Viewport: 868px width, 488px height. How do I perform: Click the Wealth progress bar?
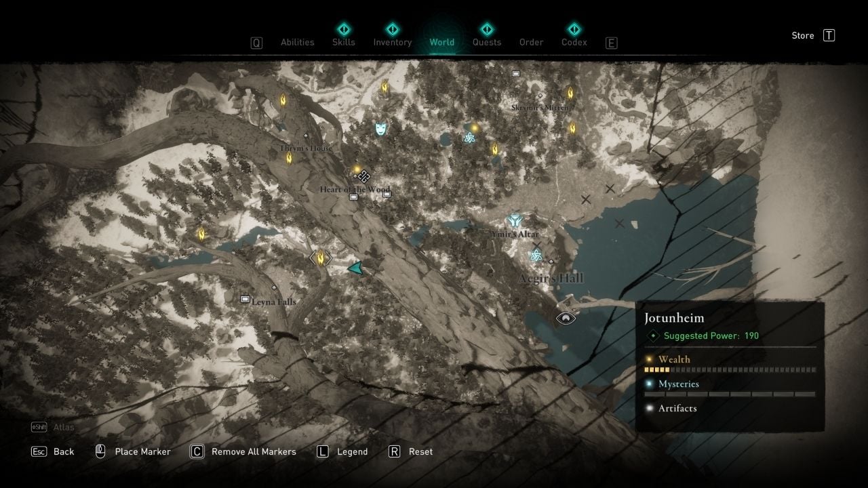coord(729,370)
